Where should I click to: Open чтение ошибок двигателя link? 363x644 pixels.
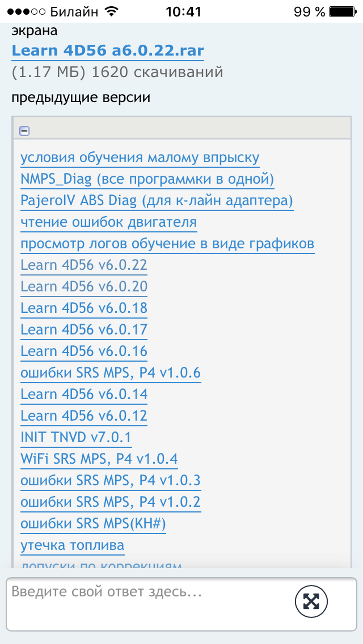[x=109, y=222]
